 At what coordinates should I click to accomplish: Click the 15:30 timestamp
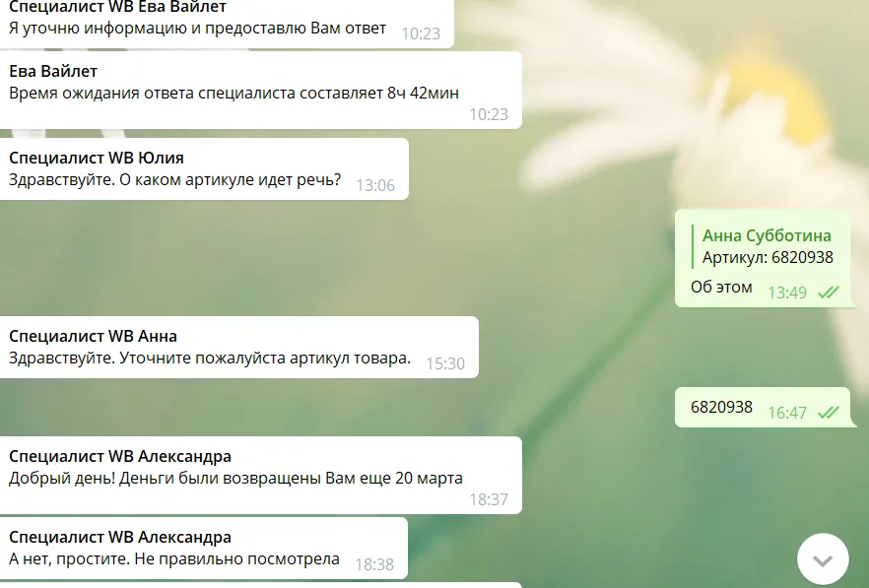coord(445,363)
